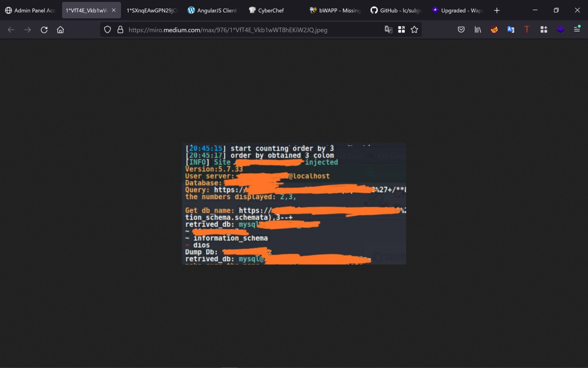Switch to the bWAPP - Missing tab

click(x=335, y=10)
